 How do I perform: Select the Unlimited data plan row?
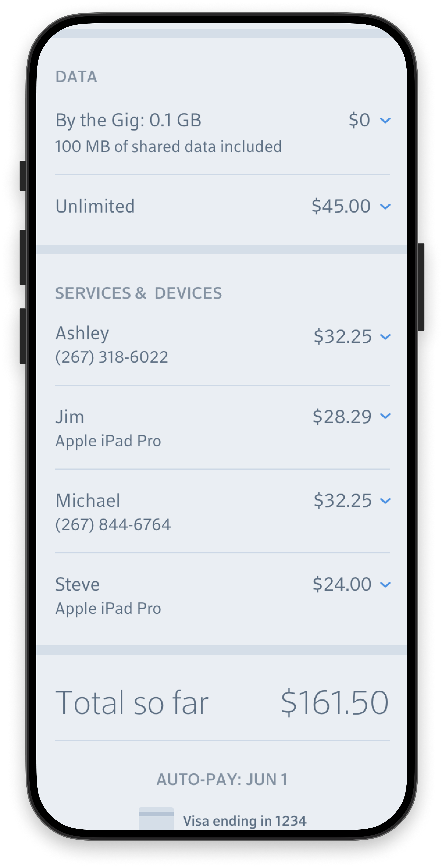tap(222, 206)
